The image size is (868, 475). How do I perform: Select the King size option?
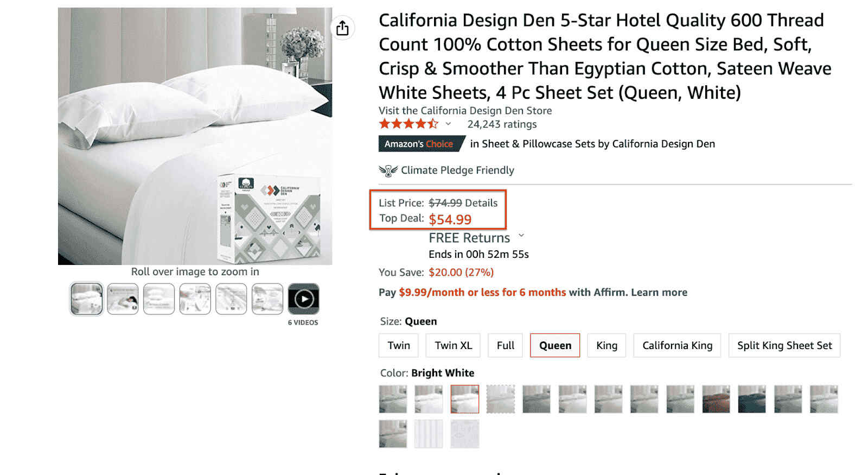coord(607,345)
